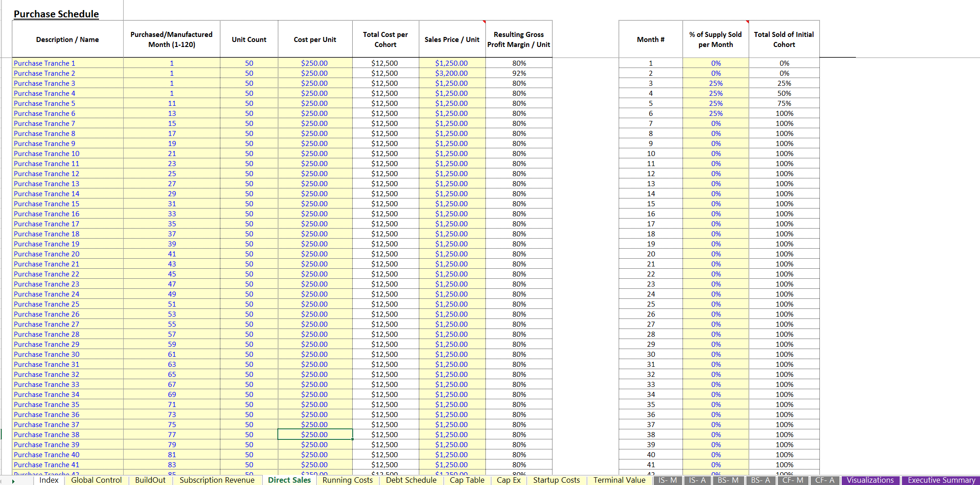
Task: Open the BS- M sheet tab
Action: (x=728, y=480)
